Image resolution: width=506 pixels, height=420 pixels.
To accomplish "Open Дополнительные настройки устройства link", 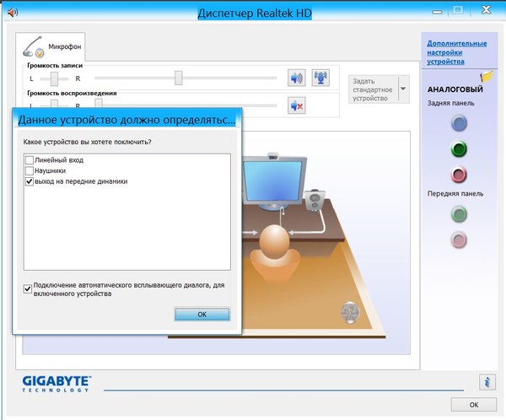I will pyautogui.click(x=456, y=52).
